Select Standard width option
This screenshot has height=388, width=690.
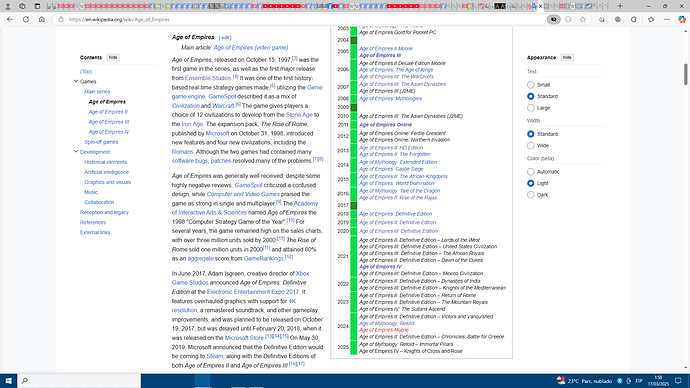pos(531,134)
